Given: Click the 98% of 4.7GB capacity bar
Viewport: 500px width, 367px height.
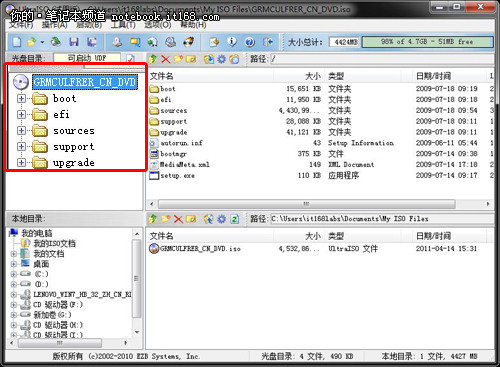Looking at the screenshot, I should (427, 42).
